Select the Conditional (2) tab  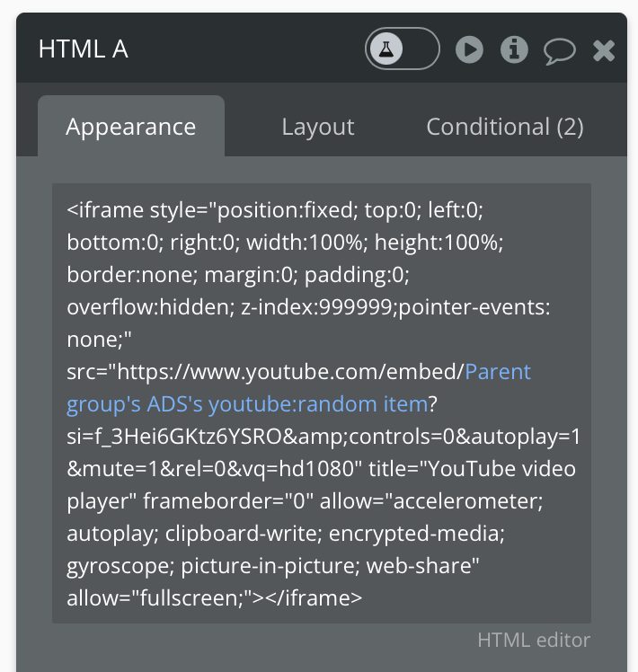click(505, 127)
